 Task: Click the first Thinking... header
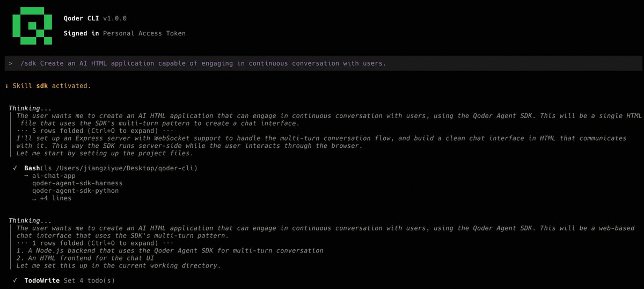pyautogui.click(x=31, y=109)
